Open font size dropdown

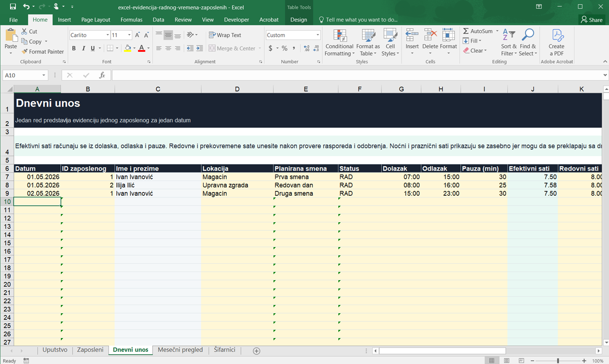click(129, 35)
